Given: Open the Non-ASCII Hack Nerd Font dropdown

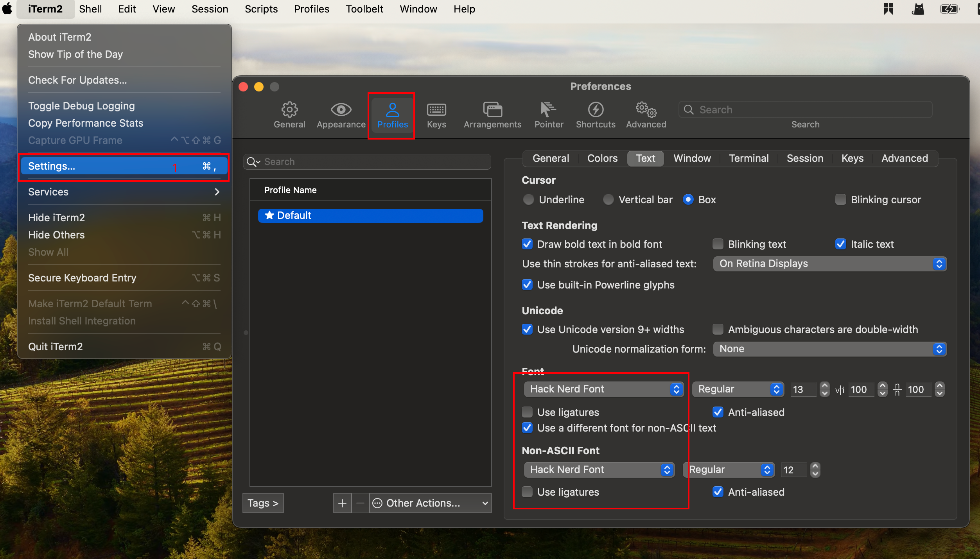Looking at the screenshot, I should [599, 470].
